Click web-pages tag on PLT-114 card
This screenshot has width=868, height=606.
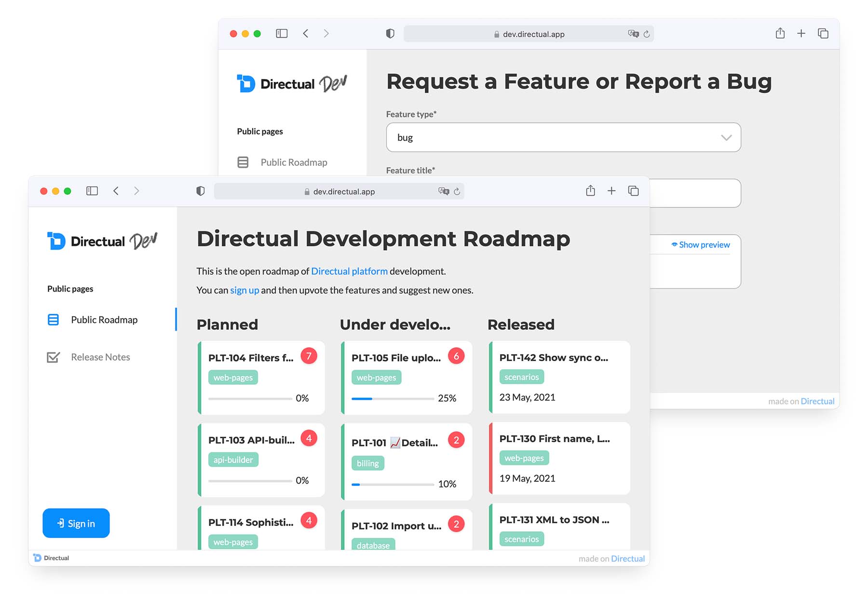[x=233, y=542]
